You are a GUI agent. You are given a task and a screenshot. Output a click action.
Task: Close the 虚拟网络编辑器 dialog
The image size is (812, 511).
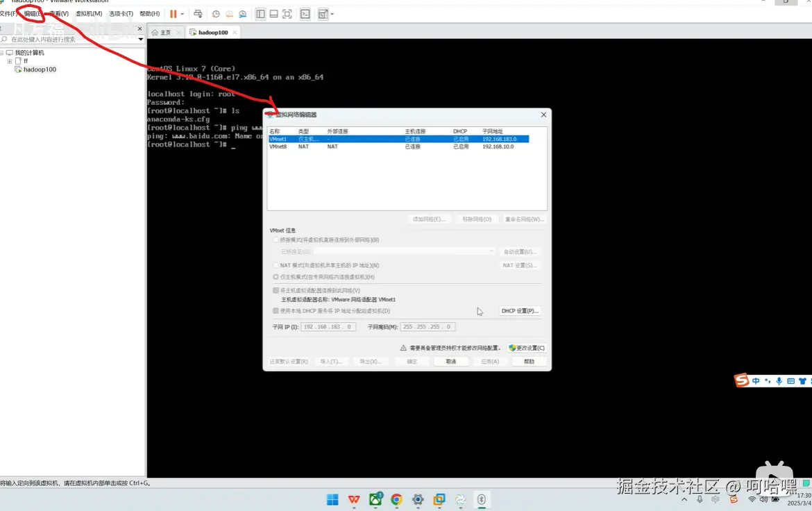[x=543, y=115]
